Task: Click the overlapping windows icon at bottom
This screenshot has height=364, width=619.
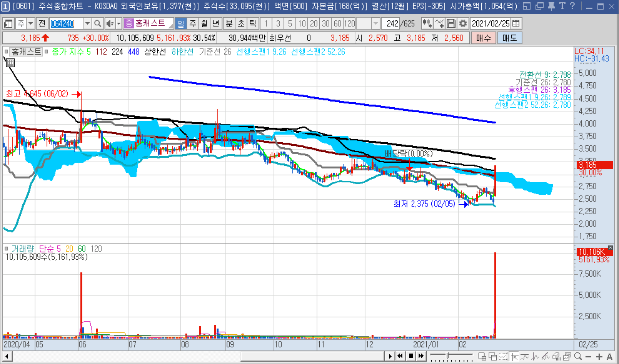Action: [493, 356]
